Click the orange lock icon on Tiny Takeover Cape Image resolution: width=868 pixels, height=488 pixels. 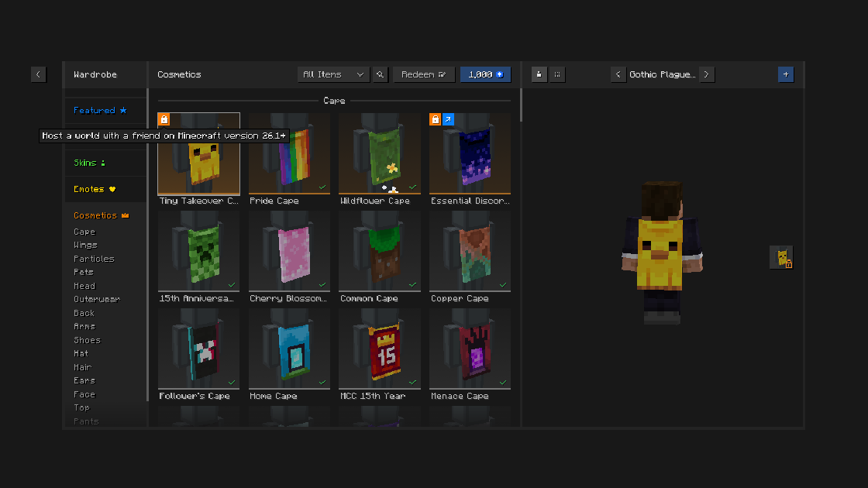pyautogui.click(x=163, y=119)
